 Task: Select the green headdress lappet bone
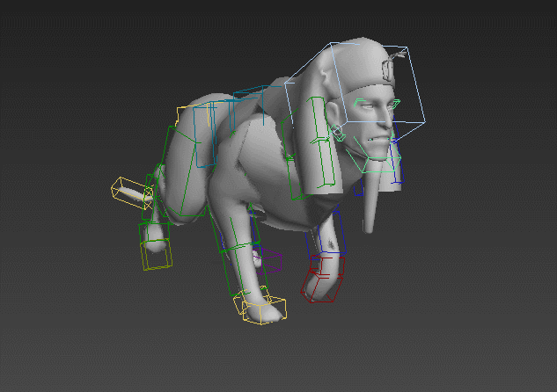(317, 145)
